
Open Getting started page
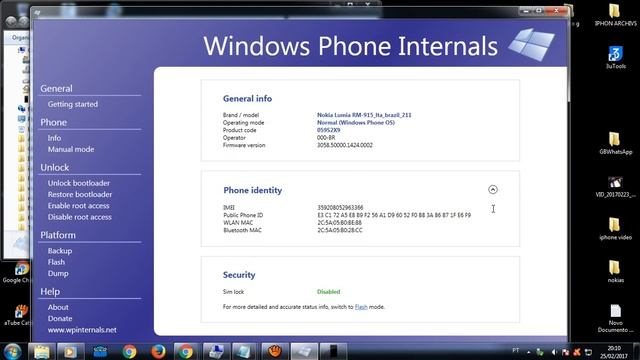pos(73,104)
